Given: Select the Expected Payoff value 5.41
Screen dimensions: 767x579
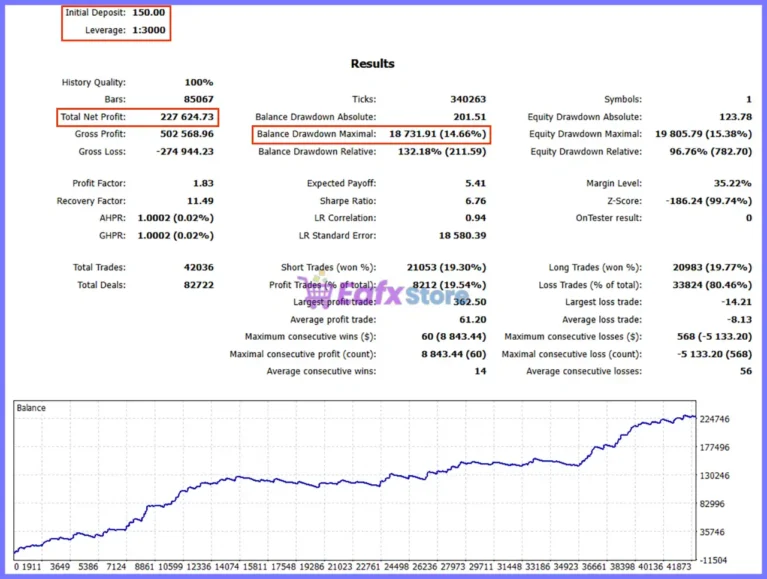Looking at the screenshot, I should [x=475, y=183].
